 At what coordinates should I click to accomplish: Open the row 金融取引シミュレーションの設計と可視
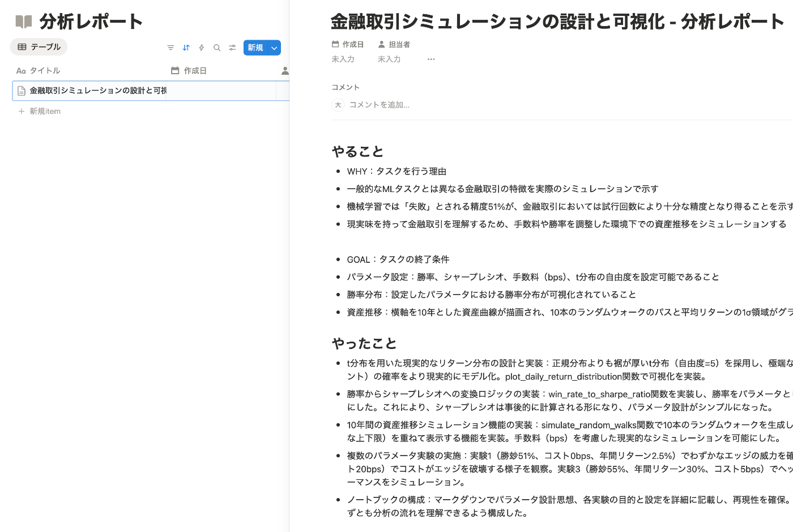[98, 91]
